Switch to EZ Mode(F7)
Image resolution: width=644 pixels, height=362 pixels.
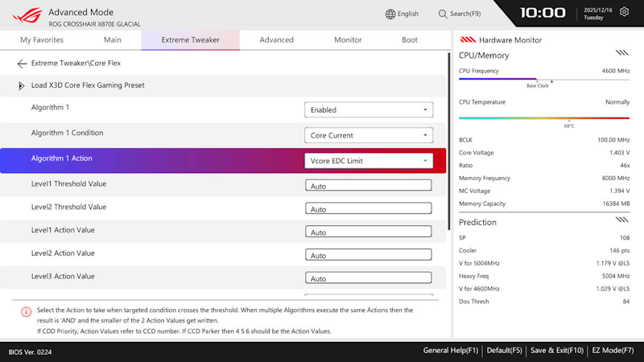tap(613, 351)
